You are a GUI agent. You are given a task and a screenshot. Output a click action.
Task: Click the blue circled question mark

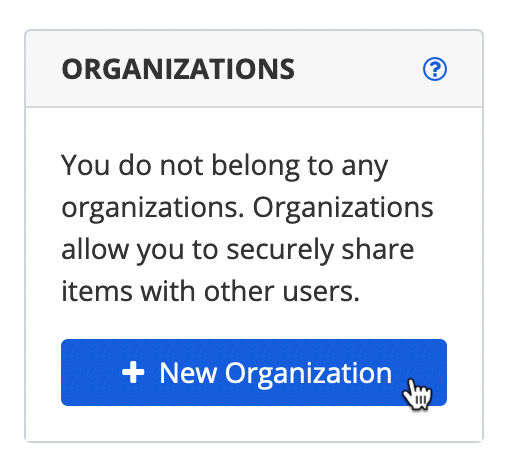[435, 69]
